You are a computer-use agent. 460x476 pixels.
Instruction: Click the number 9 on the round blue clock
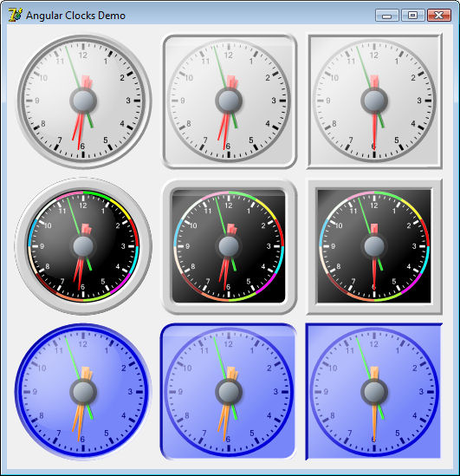coord(35,392)
